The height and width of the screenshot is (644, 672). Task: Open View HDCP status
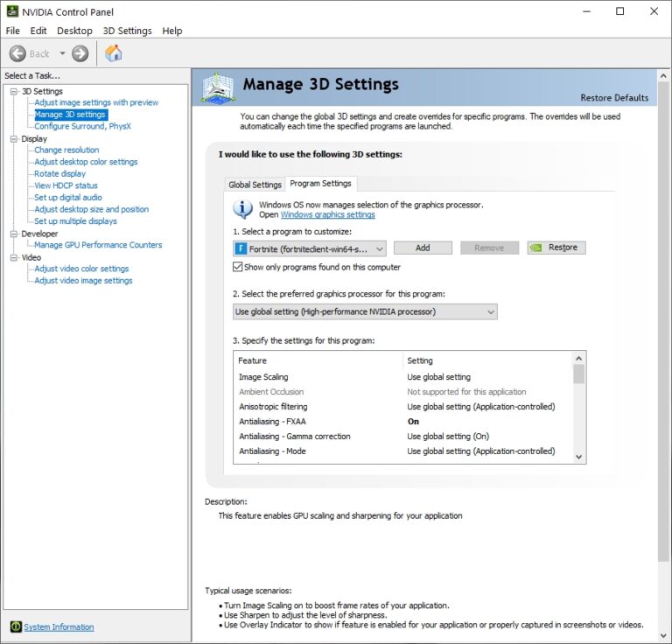(x=66, y=185)
